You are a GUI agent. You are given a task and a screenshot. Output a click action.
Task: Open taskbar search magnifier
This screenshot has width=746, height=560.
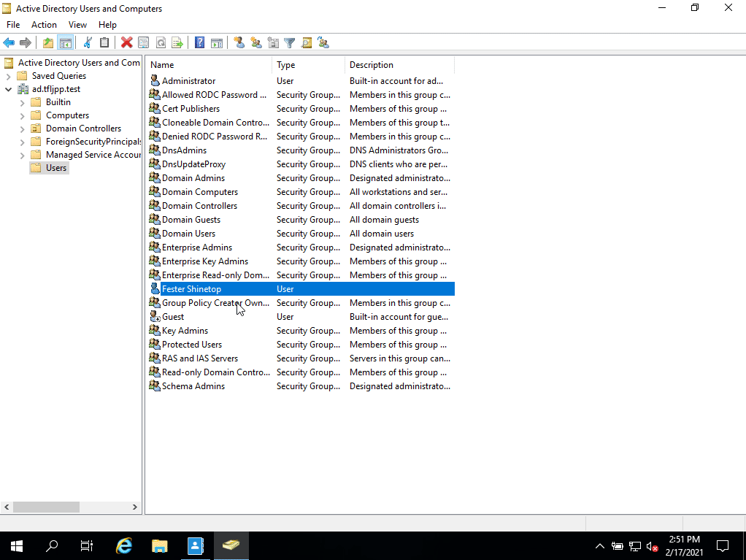[x=52, y=545]
